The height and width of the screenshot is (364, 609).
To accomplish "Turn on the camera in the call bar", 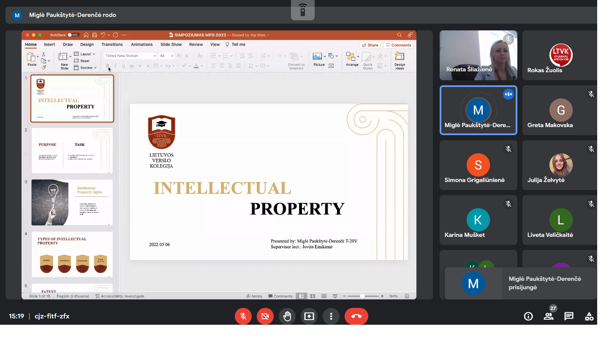I will click(x=265, y=316).
